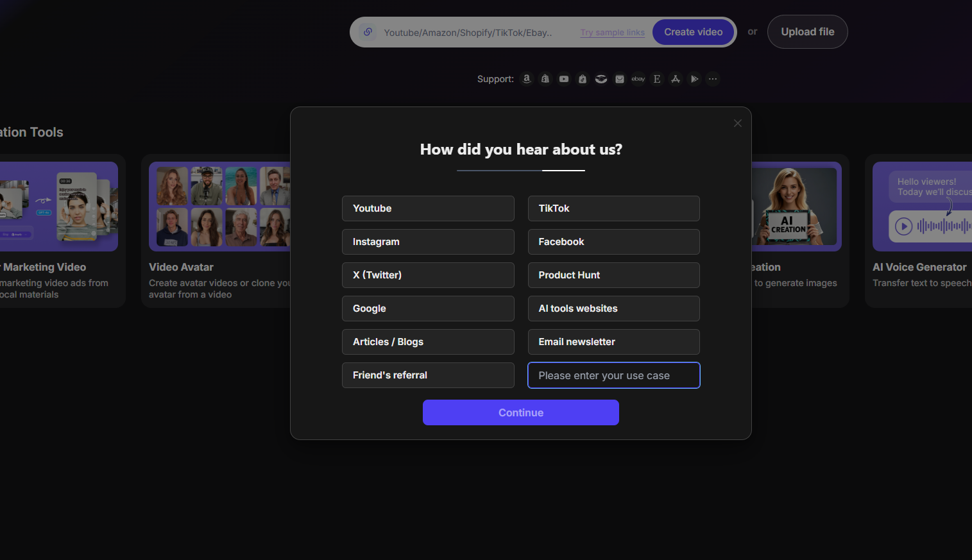This screenshot has width=972, height=560.
Task: Click the Google Play support icon
Action: pos(694,79)
